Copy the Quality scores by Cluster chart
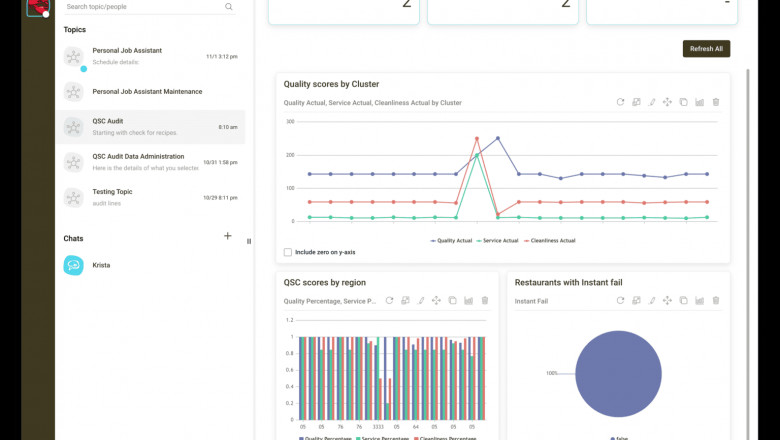Screen dimensions: 780x440 point(684,102)
